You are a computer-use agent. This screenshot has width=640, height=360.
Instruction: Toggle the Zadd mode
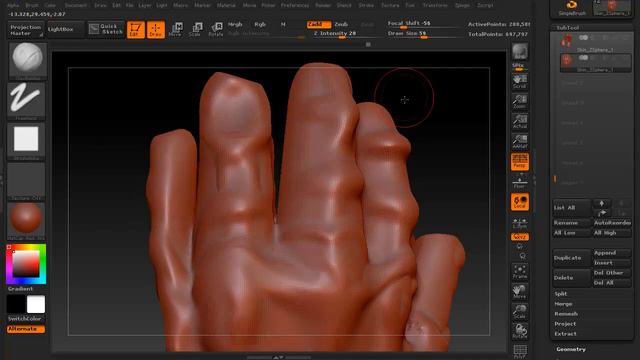pos(319,24)
